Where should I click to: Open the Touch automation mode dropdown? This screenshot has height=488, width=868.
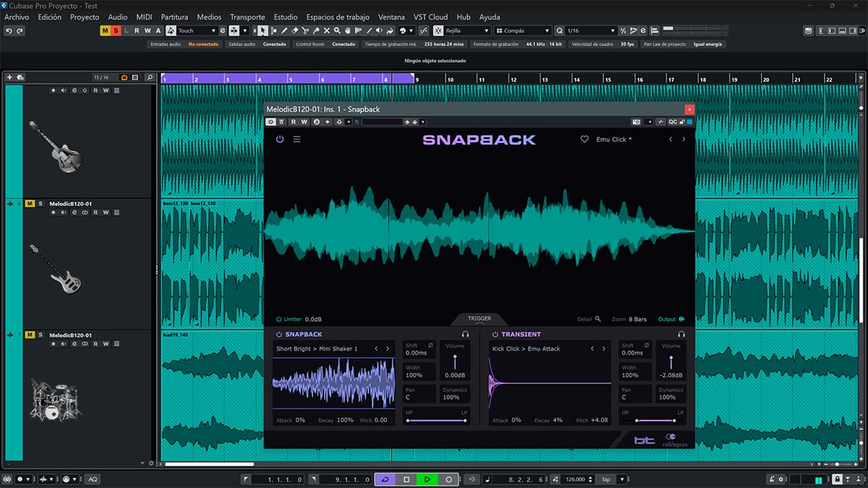pos(197,31)
